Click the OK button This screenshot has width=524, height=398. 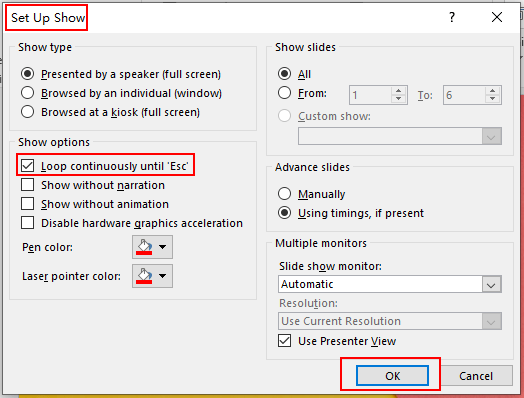pyautogui.click(x=392, y=376)
